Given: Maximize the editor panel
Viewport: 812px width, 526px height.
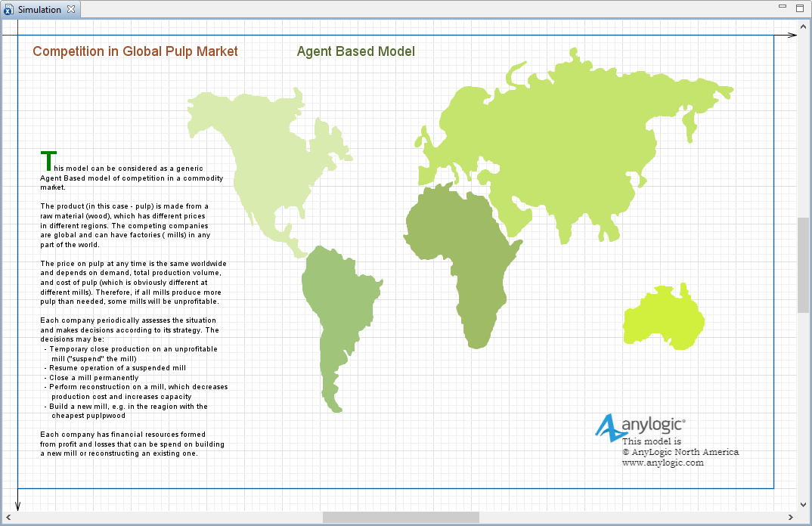Looking at the screenshot, I should (x=800, y=8).
